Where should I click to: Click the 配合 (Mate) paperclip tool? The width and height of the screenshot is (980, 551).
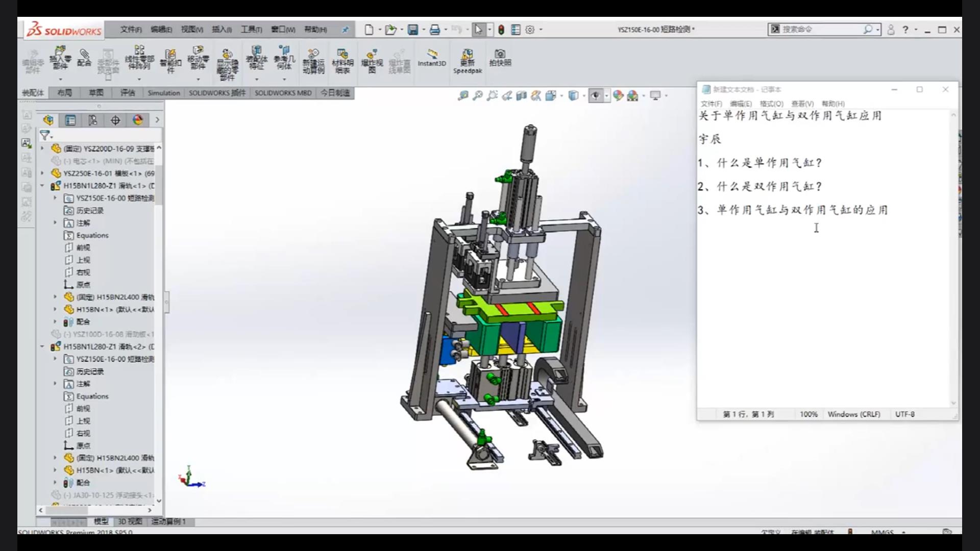(84, 58)
